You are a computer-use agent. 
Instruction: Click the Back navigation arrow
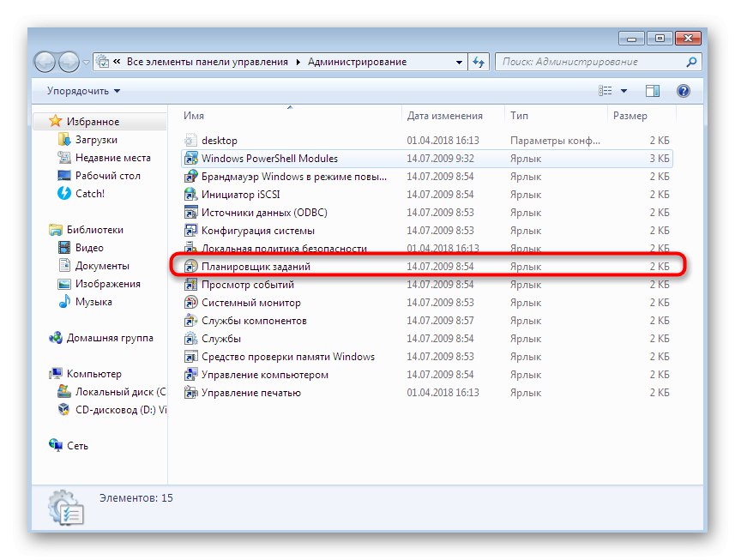pos(45,62)
